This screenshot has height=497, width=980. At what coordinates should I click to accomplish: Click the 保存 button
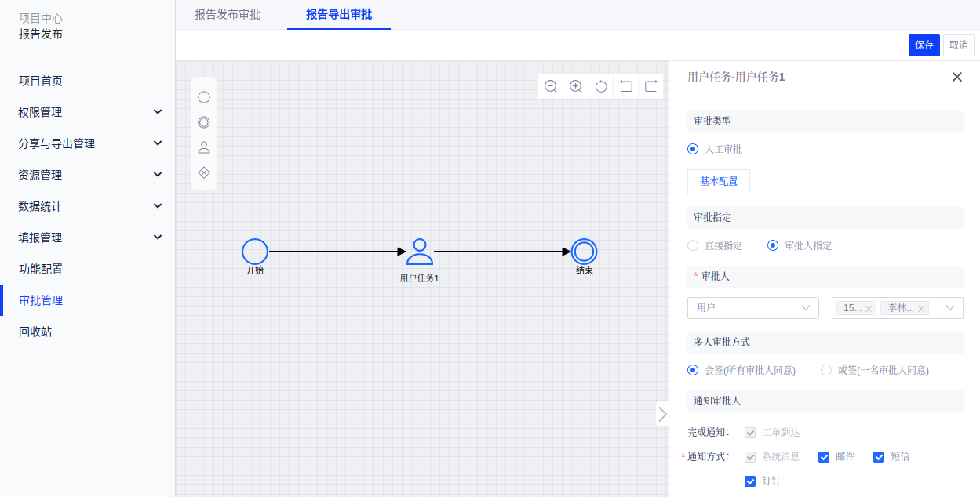click(x=924, y=45)
